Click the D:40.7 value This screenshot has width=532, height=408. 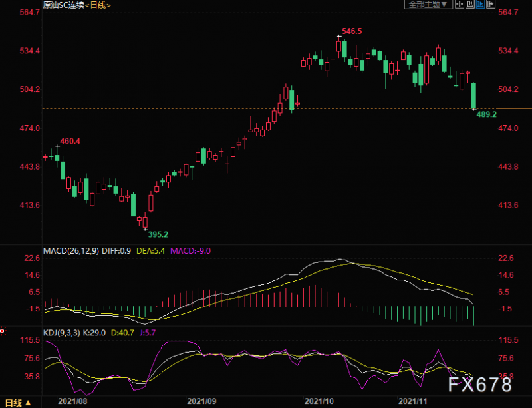click(x=122, y=333)
